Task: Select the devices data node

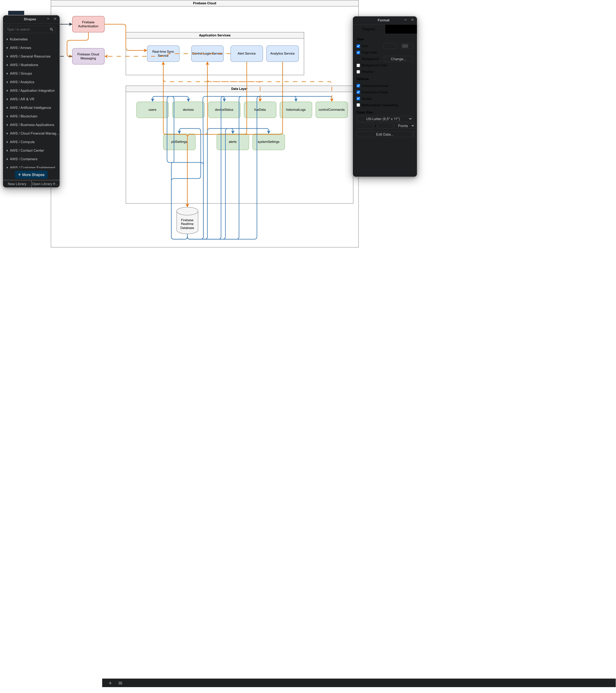Action: [188, 110]
